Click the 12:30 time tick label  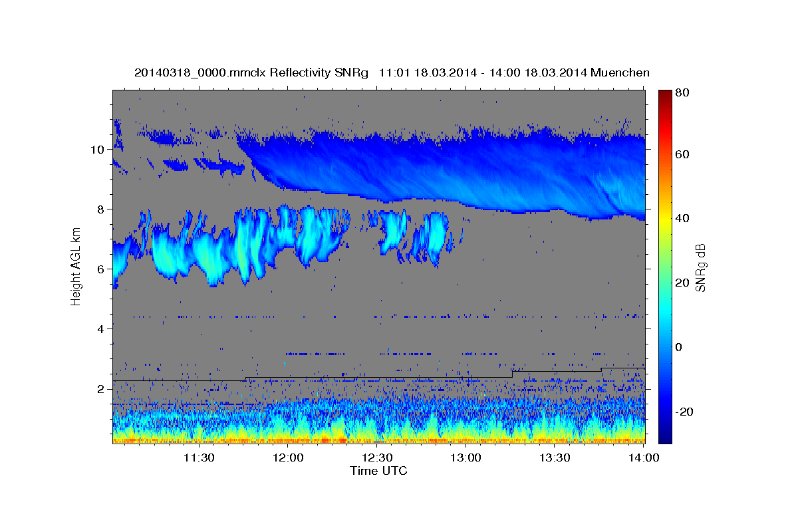377,458
